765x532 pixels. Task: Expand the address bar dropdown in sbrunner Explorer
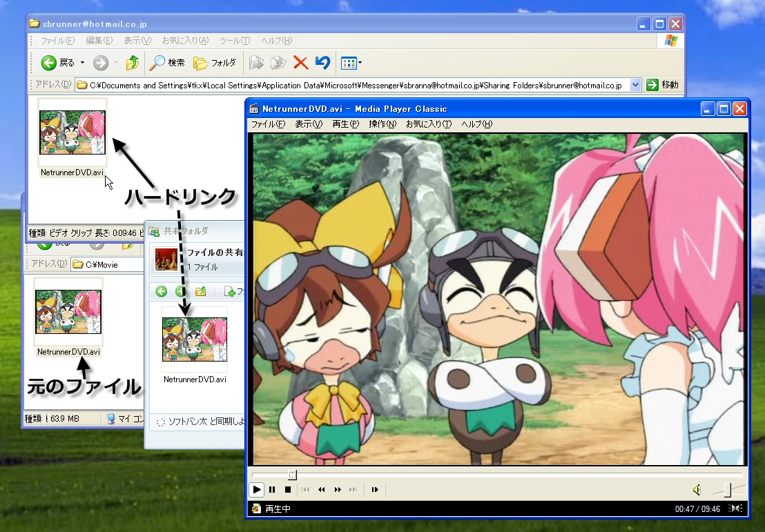(635, 86)
